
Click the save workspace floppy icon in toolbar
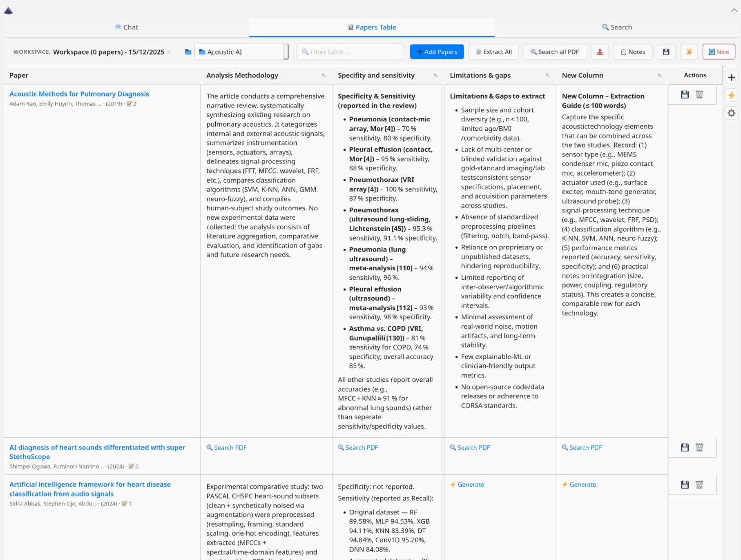pyautogui.click(x=666, y=52)
